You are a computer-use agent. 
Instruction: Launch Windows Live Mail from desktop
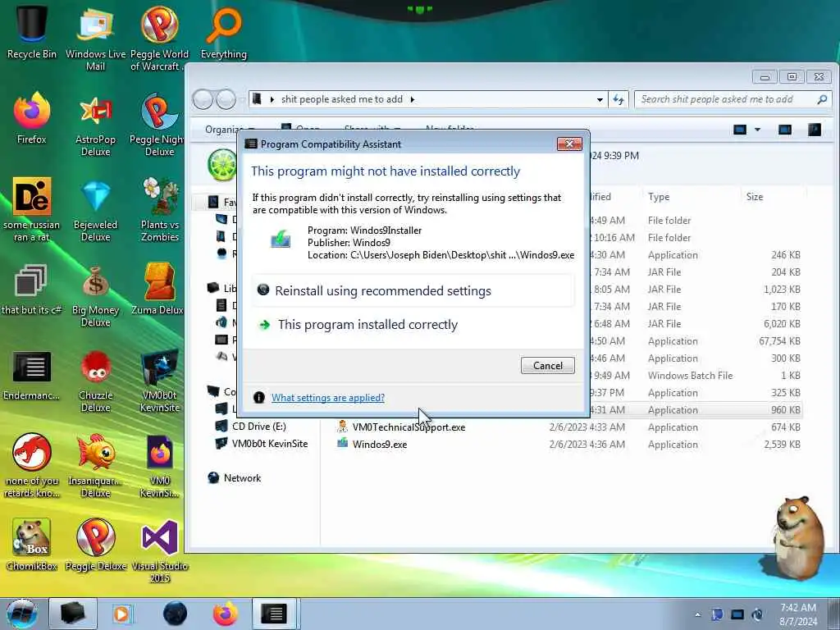pos(95,38)
